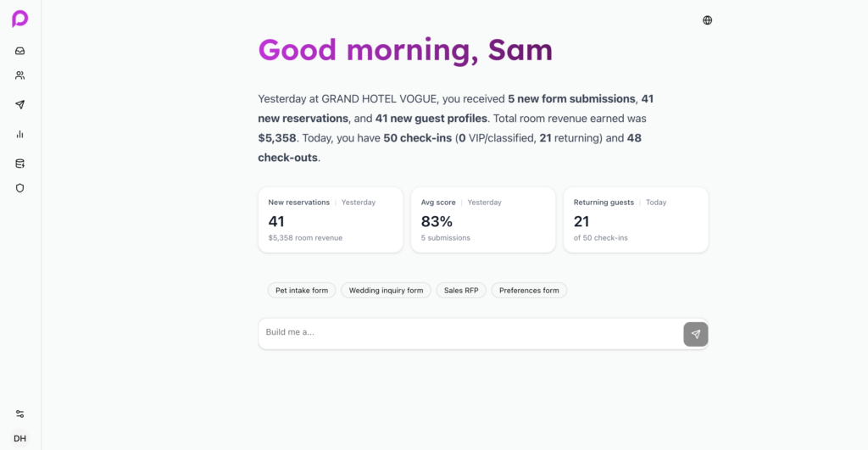
Task: Open the Returning guests card
Action: click(x=636, y=220)
